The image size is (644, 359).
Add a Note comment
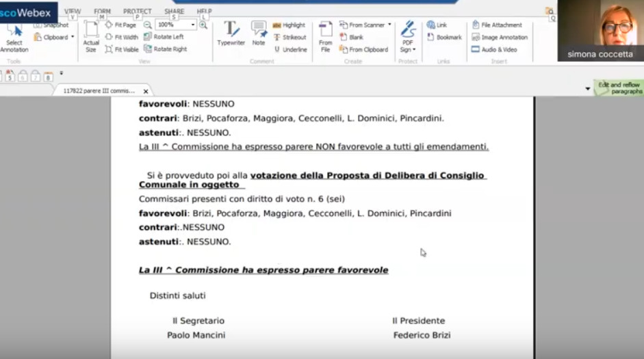259,34
